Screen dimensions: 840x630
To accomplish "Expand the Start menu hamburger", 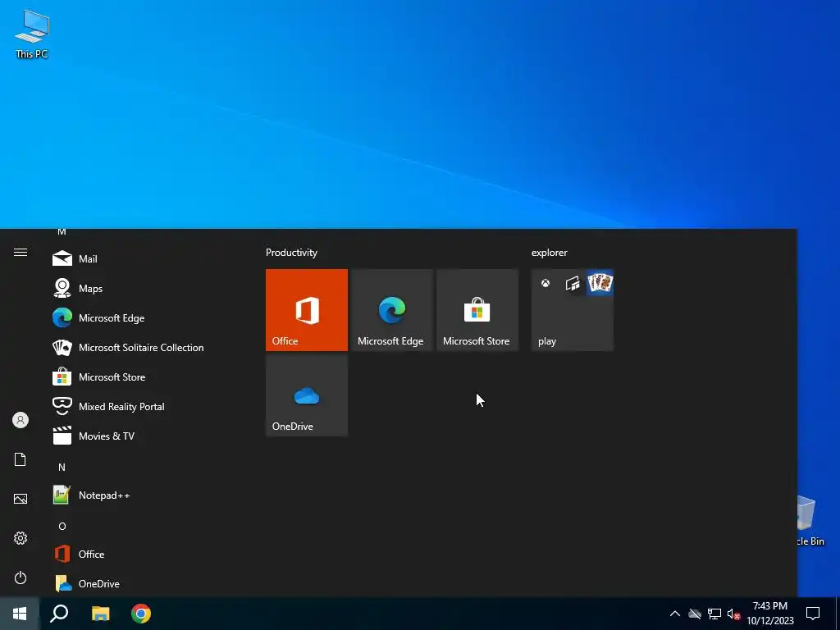I will [x=21, y=253].
